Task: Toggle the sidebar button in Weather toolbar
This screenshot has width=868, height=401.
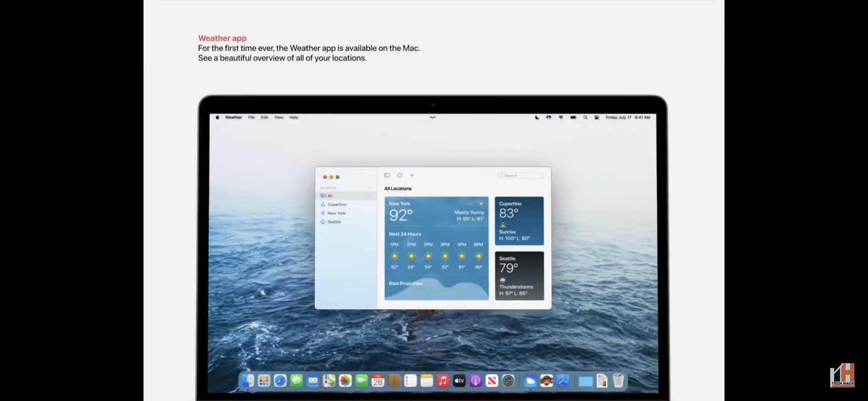Action: (387, 175)
